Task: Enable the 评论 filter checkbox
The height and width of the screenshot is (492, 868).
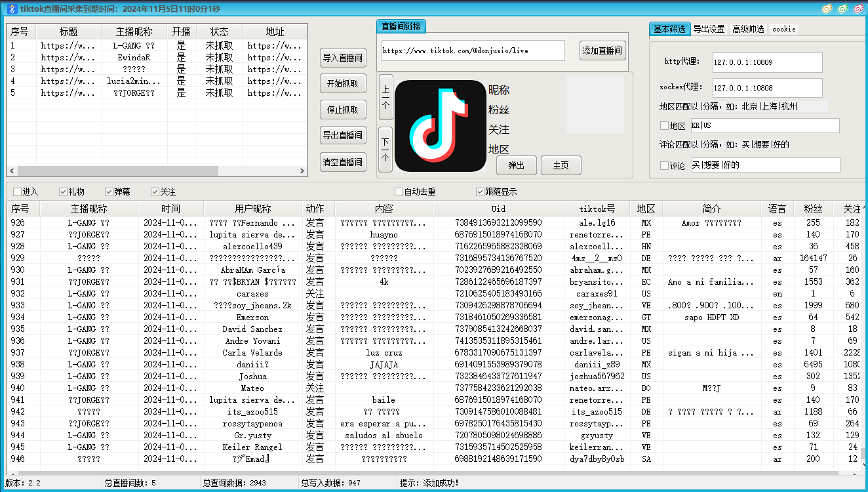Action: (x=664, y=166)
